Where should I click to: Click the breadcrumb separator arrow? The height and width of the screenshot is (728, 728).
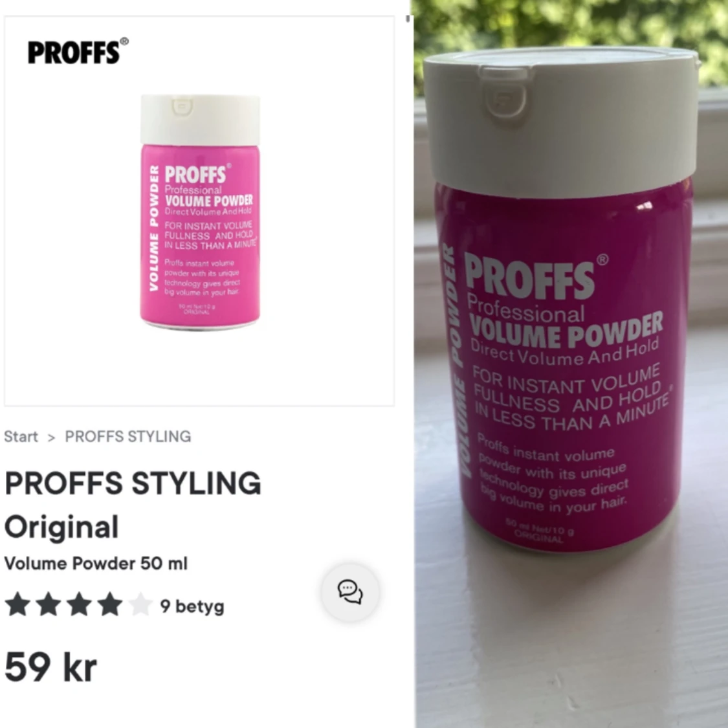point(52,437)
